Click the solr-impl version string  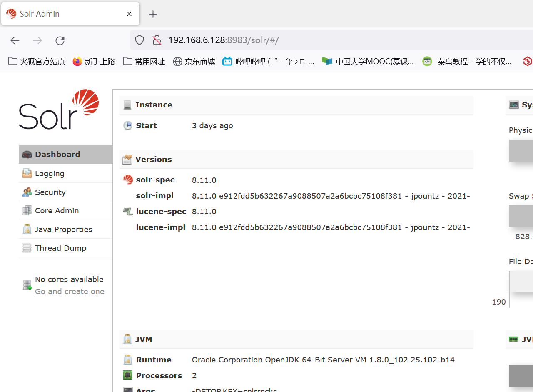coord(331,196)
